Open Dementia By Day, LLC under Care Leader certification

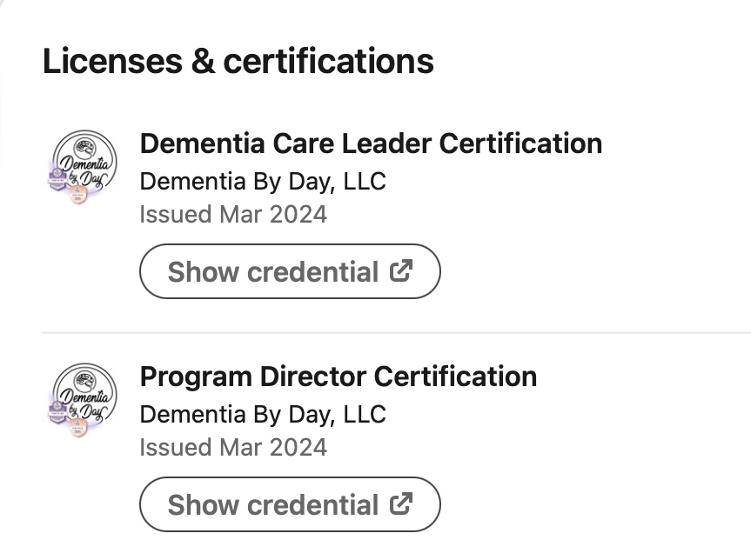point(263,182)
